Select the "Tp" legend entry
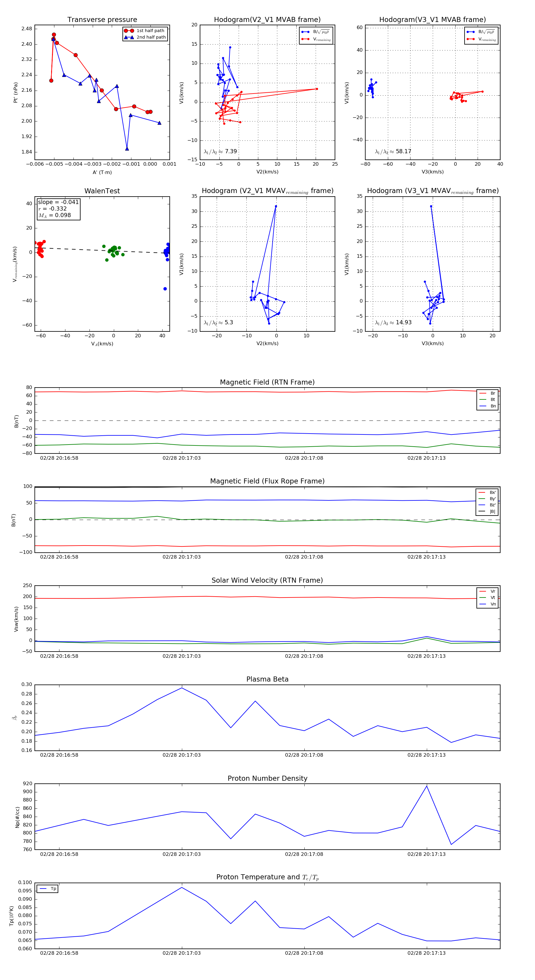Image resolution: width=535 pixels, height=980 pixels. click(48, 889)
